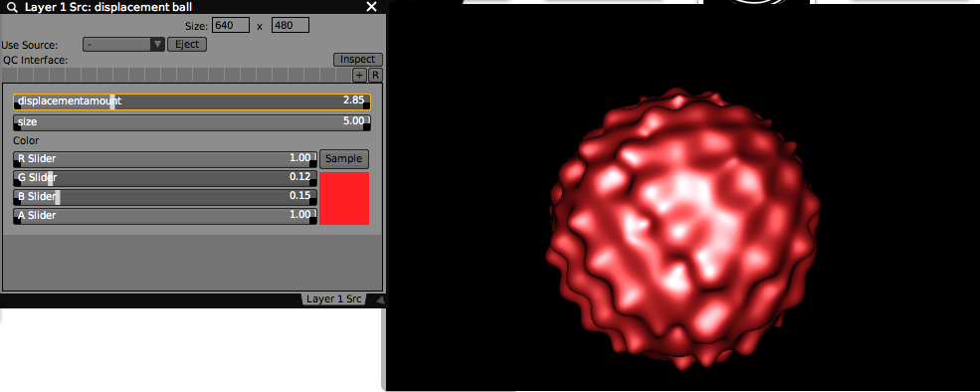Click the G Slider value 0.12
This screenshot has width=980, height=392.
click(x=300, y=177)
